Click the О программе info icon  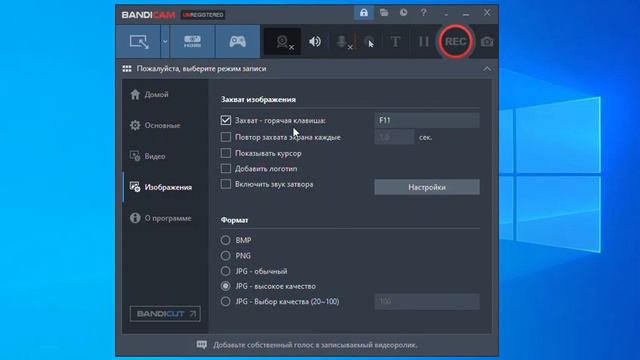click(x=135, y=218)
